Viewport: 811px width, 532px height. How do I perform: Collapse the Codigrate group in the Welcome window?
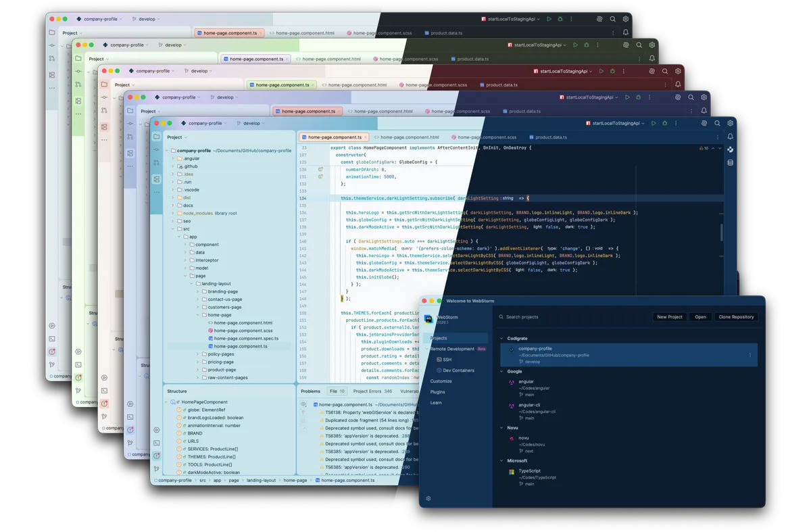pos(501,339)
